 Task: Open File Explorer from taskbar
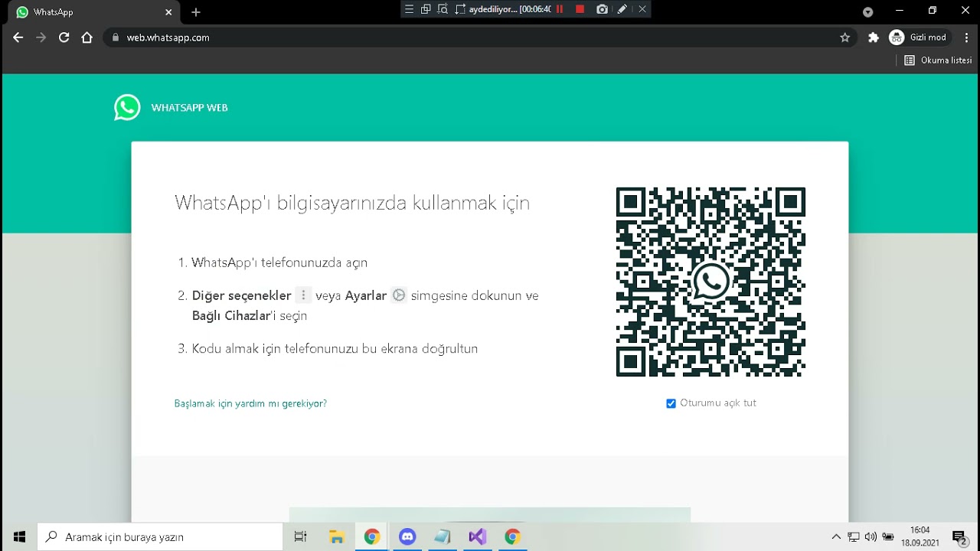click(x=336, y=536)
